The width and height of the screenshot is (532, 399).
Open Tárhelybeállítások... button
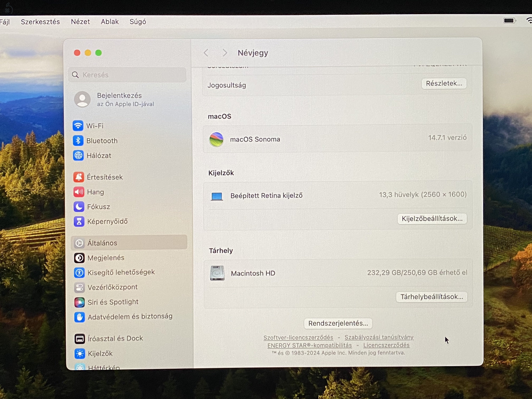[x=432, y=297]
